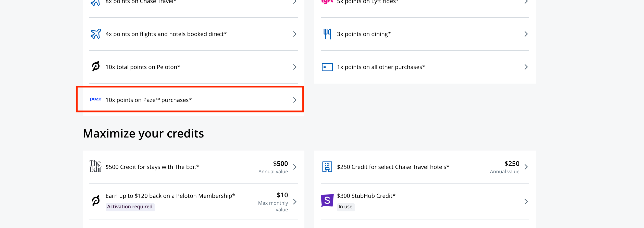Click the Peloton logo beside 10x total points
The image size is (644, 228).
pos(96,66)
